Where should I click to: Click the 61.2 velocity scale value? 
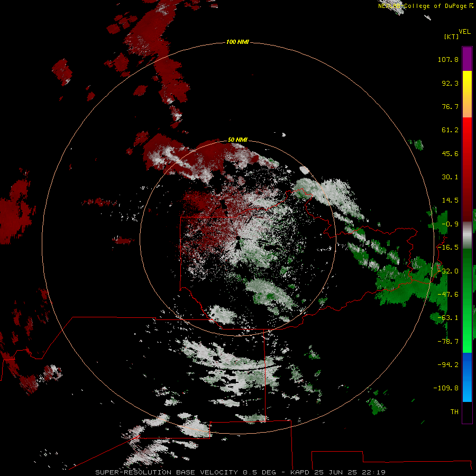pos(450,130)
